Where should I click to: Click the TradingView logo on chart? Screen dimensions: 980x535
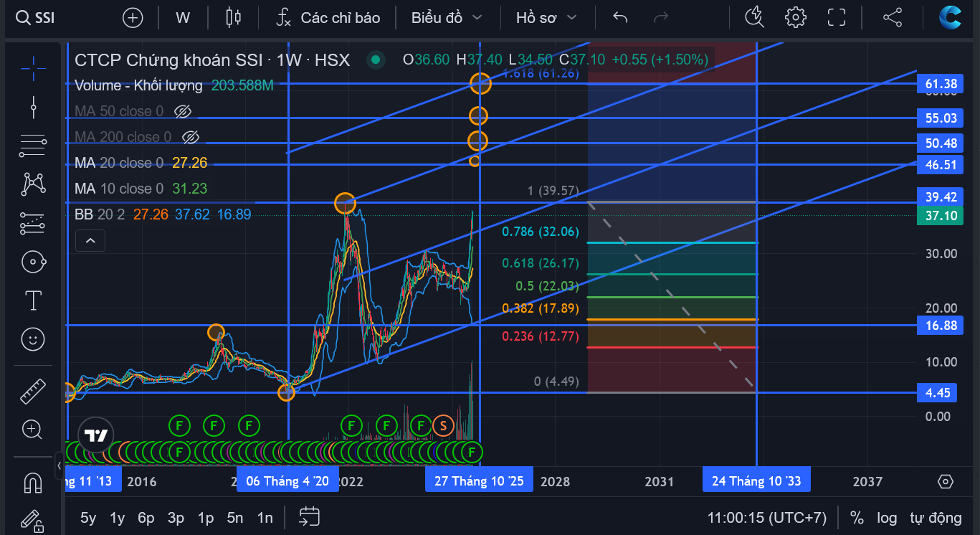coord(95,436)
